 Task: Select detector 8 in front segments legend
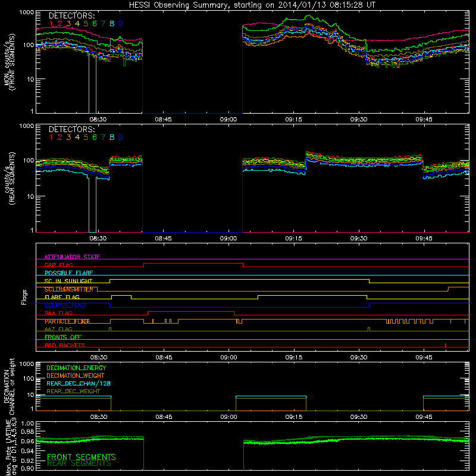(x=112, y=24)
